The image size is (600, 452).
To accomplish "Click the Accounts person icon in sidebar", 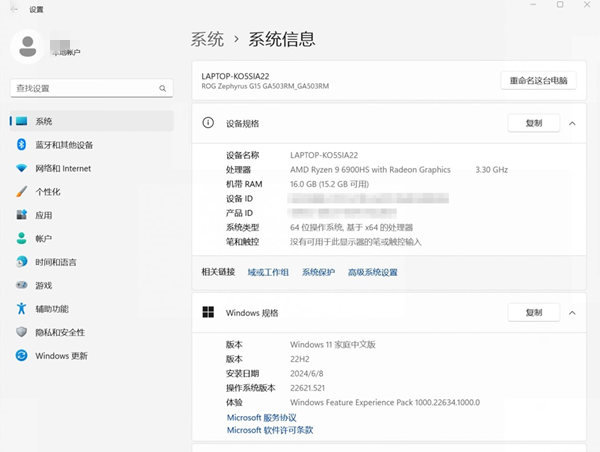I will coord(21,238).
